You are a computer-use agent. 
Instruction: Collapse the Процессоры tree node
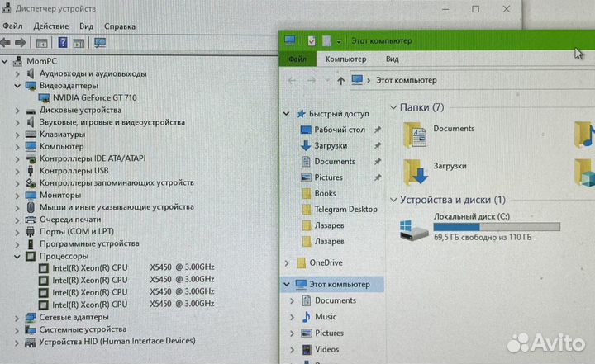click(x=17, y=256)
